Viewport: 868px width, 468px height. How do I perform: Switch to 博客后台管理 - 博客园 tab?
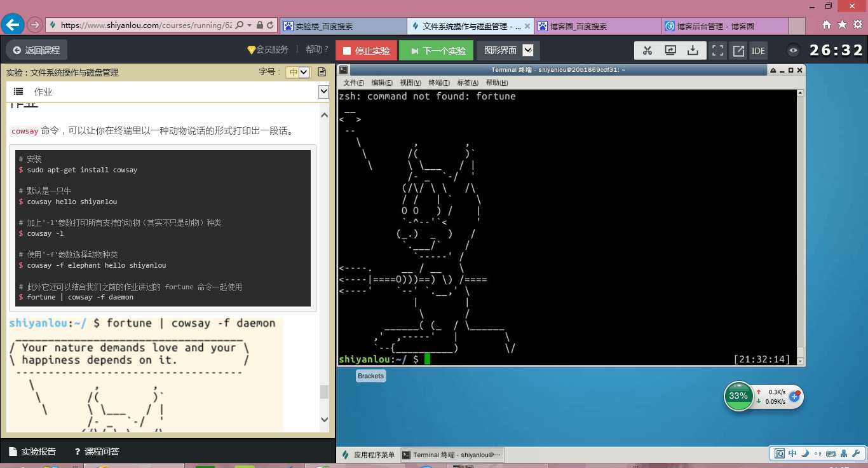click(724, 26)
